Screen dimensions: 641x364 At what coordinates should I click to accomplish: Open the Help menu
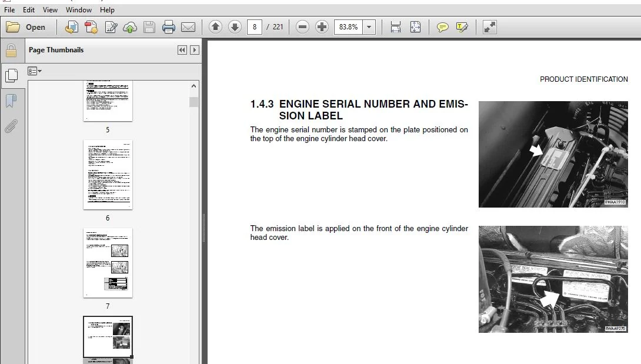point(107,10)
